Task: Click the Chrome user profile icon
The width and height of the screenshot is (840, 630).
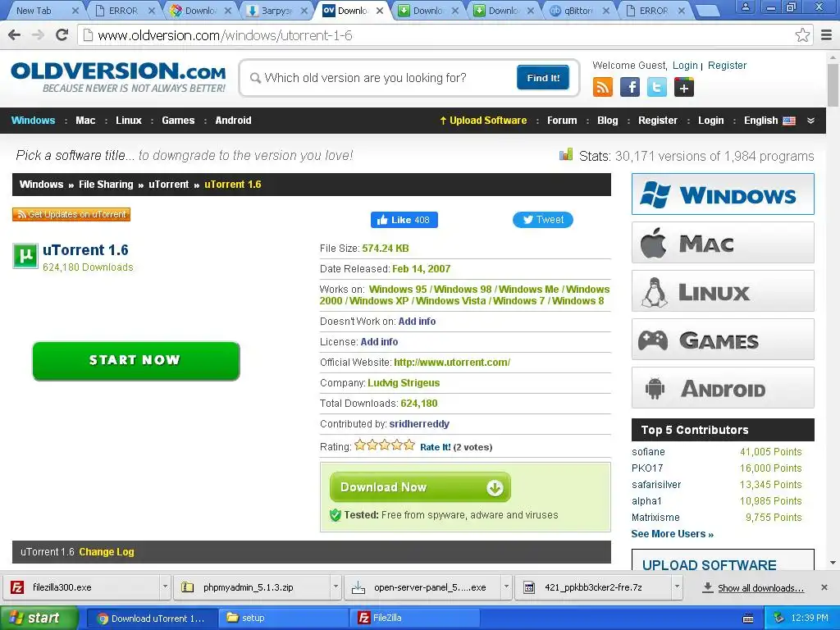Action: pyautogui.click(x=745, y=7)
